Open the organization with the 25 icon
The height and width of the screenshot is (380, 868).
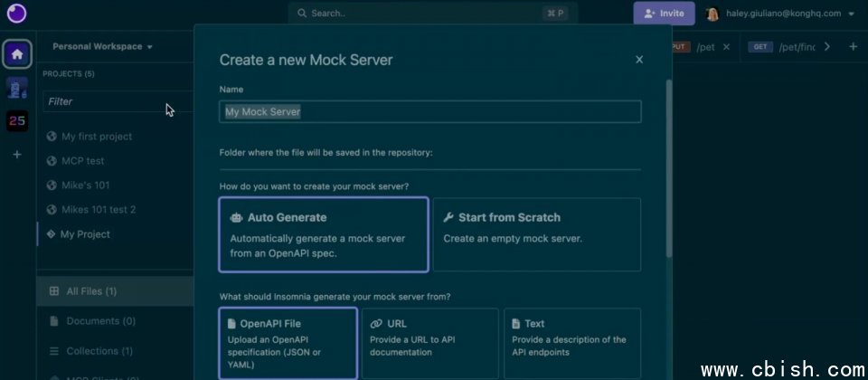[17, 120]
